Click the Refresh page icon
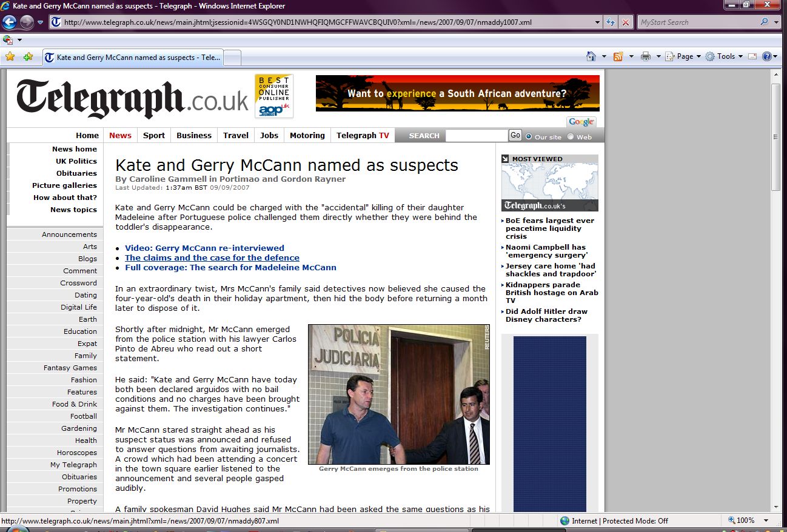Screen dimensions: 787x532 point(611,22)
